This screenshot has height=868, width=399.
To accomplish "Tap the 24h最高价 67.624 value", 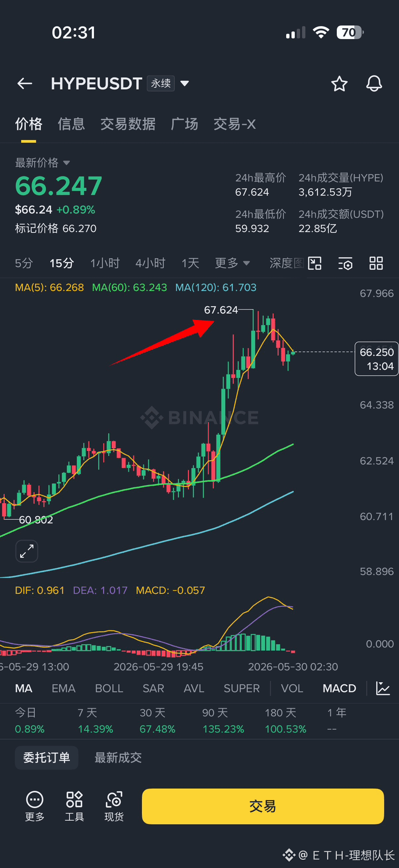I will click(x=252, y=192).
